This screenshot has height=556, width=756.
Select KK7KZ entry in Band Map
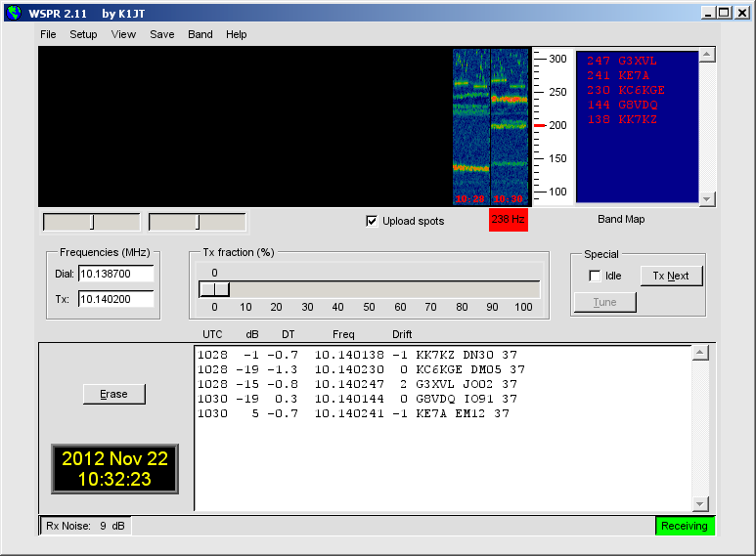pyautogui.click(x=622, y=119)
